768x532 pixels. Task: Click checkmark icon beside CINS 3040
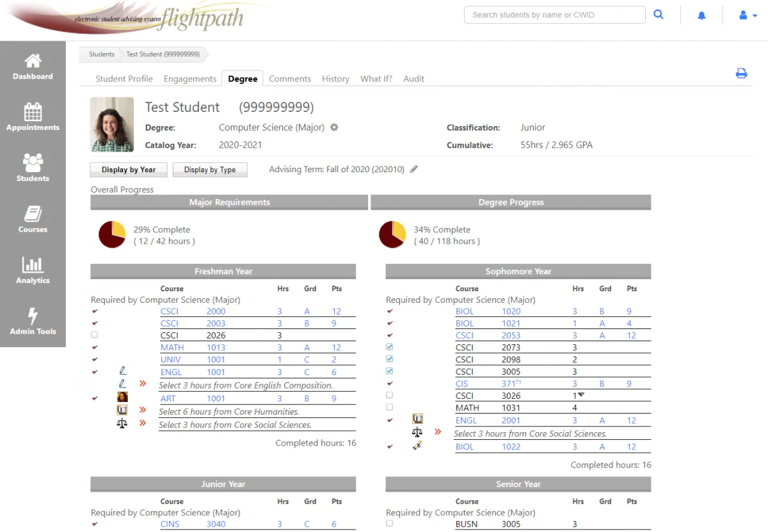click(x=95, y=524)
